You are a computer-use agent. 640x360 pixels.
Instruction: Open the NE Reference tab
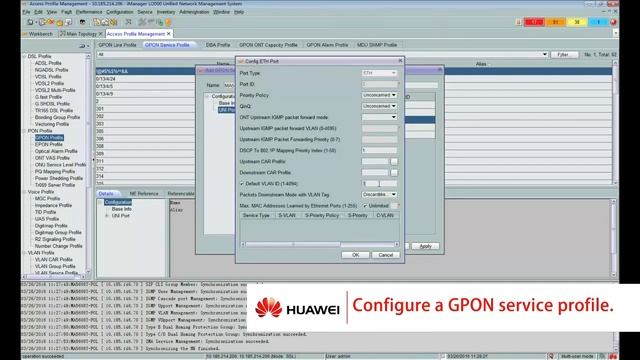pos(144,193)
